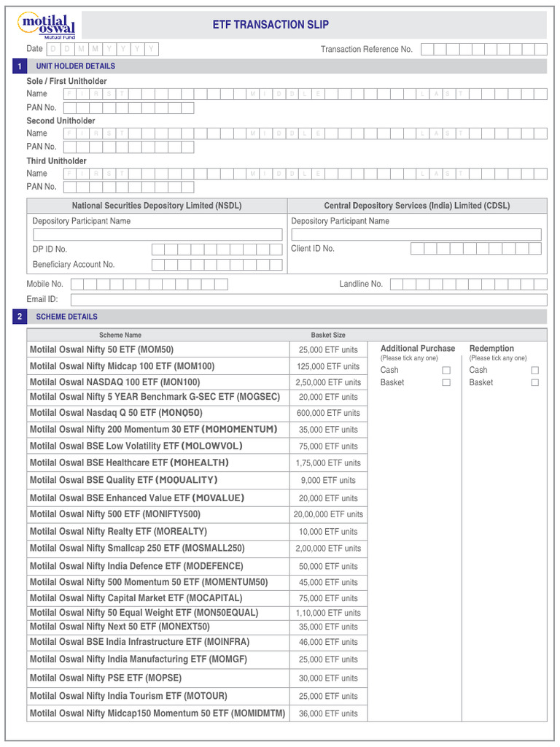Click the Second Unitholder PAN No. field
This screenshot has width=560, height=747.
[128, 147]
